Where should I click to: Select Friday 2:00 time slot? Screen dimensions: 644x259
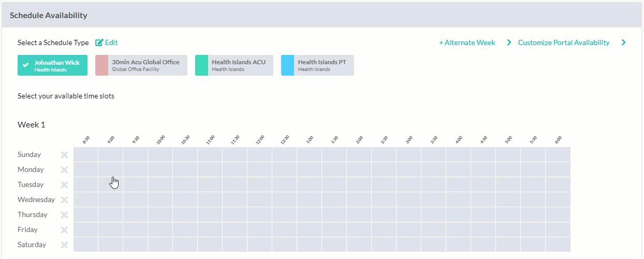(359, 229)
